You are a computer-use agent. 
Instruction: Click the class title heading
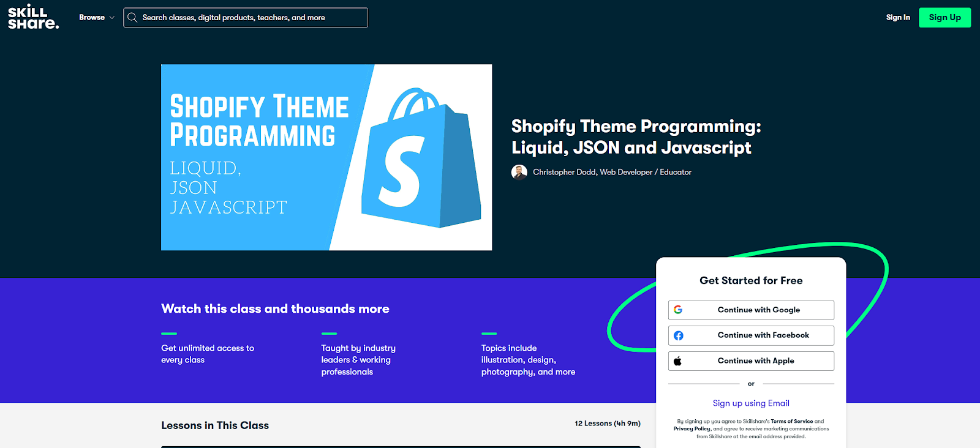coord(636,137)
